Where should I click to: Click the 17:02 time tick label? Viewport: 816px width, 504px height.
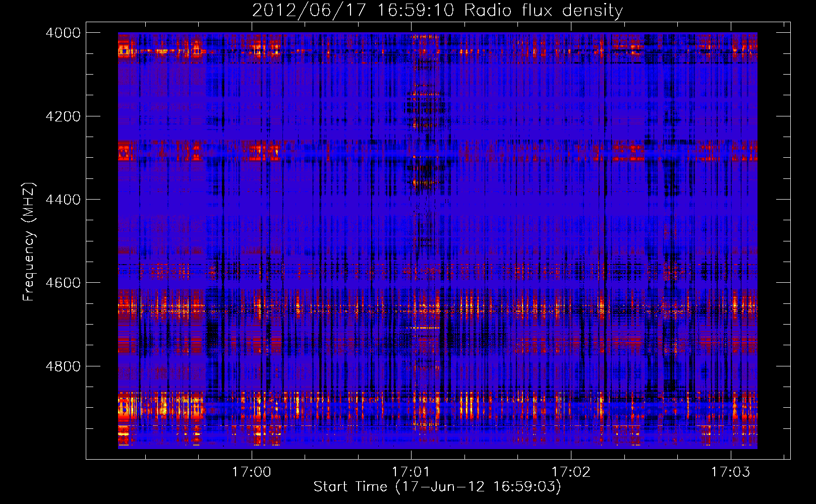coord(571,472)
